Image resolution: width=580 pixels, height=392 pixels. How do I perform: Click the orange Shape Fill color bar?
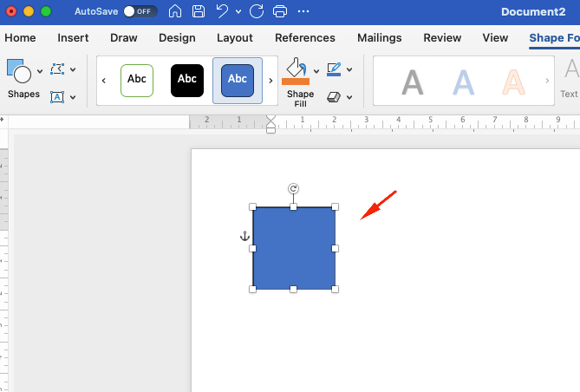pyautogui.click(x=296, y=82)
